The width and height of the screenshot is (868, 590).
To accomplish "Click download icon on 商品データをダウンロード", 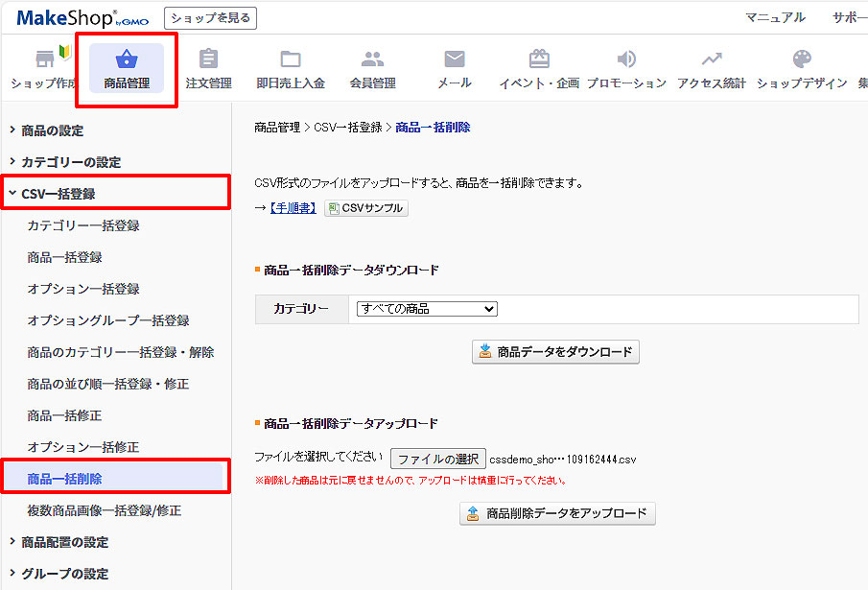I will click(485, 351).
